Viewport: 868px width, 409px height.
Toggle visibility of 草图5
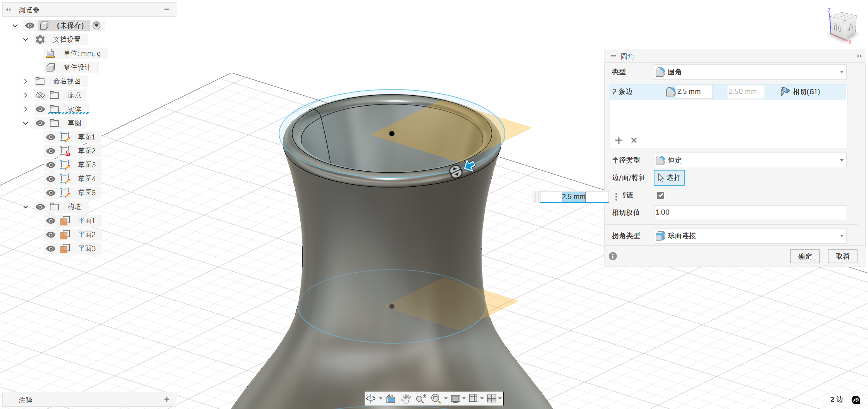(50, 193)
